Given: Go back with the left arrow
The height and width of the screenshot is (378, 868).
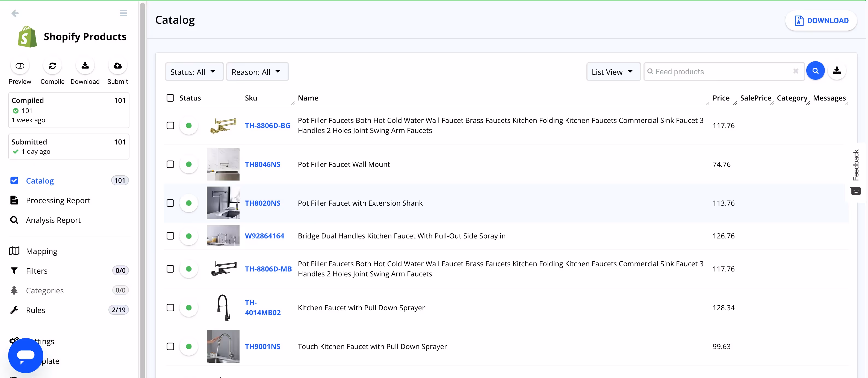Looking at the screenshot, I should pyautogui.click(x=15, y=13).
